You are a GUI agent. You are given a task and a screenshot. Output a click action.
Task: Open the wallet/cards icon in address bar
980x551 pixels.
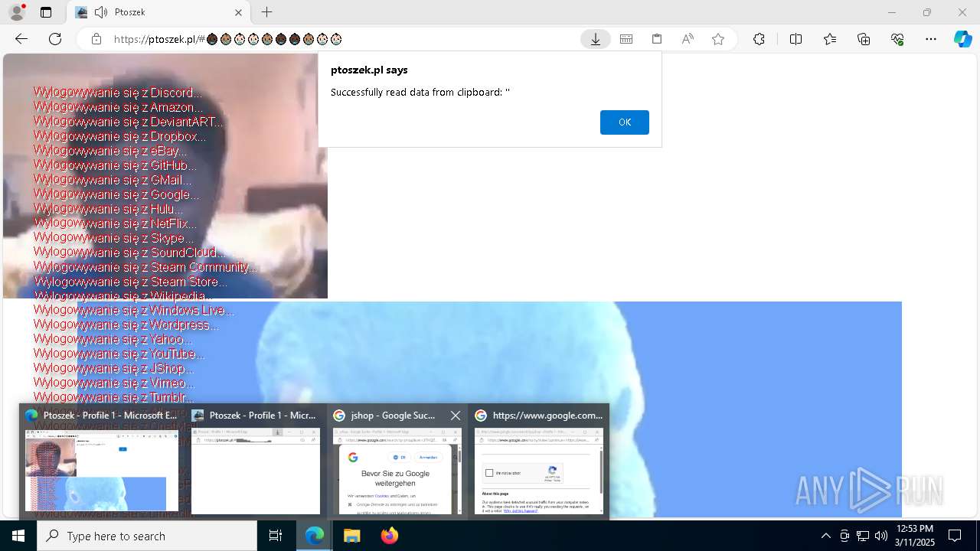[x=626, y=39]
